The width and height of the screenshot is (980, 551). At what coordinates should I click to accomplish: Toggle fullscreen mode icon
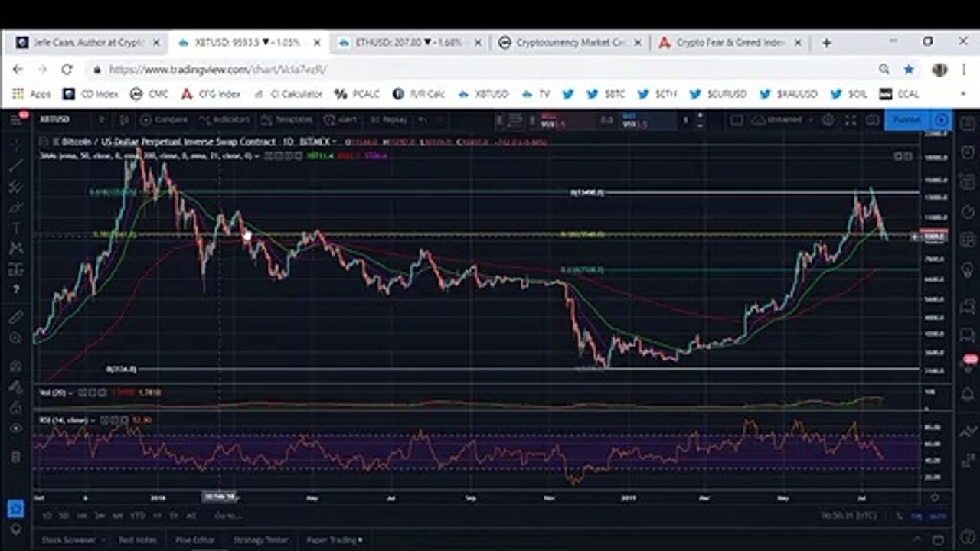(851, 120)
